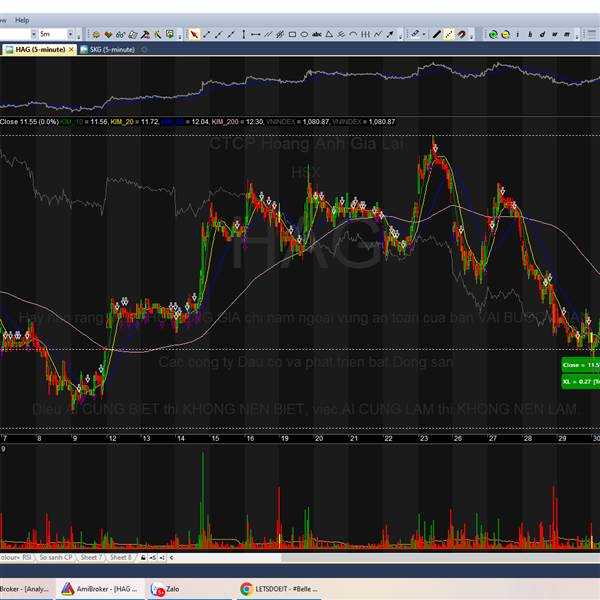The height and width of the screenshot is (600, 600).
Task: Open the Help menu
Action: (x=22, y=19)
